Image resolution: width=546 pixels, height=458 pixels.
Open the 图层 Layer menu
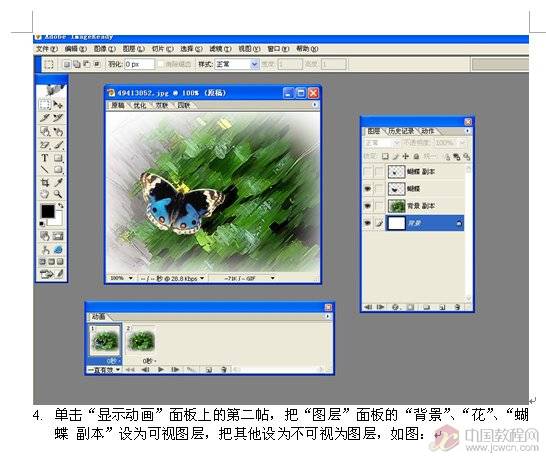(133, 49)
